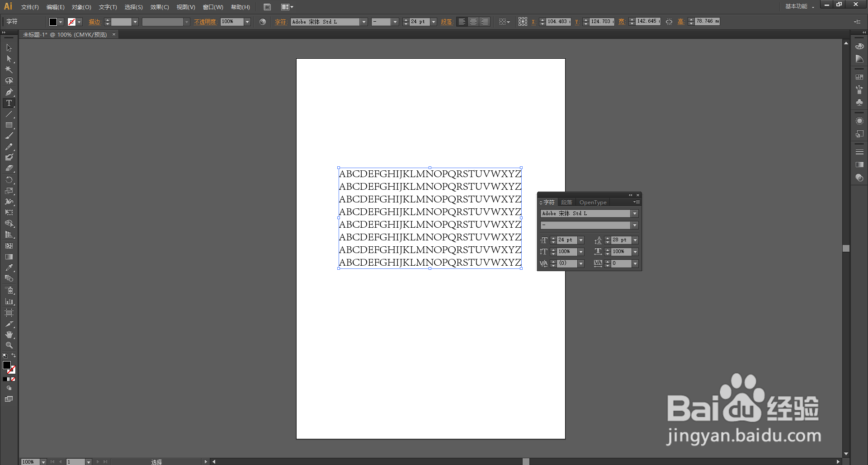Select the Column Graph tool
The height and width of the screenshot is (465, 868).
[9, 301]
